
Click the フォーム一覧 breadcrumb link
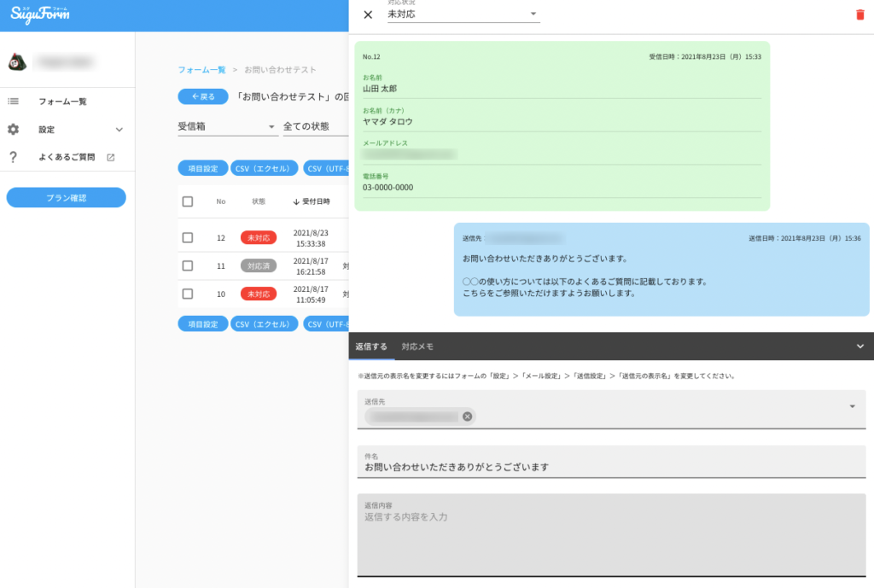click(x=201, y=70)
